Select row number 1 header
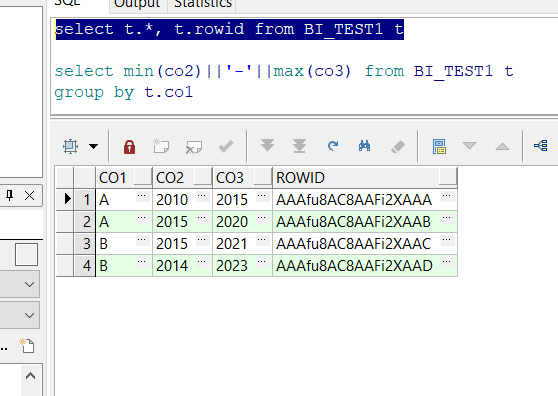 pyautogui.click(x=85, y=200)
